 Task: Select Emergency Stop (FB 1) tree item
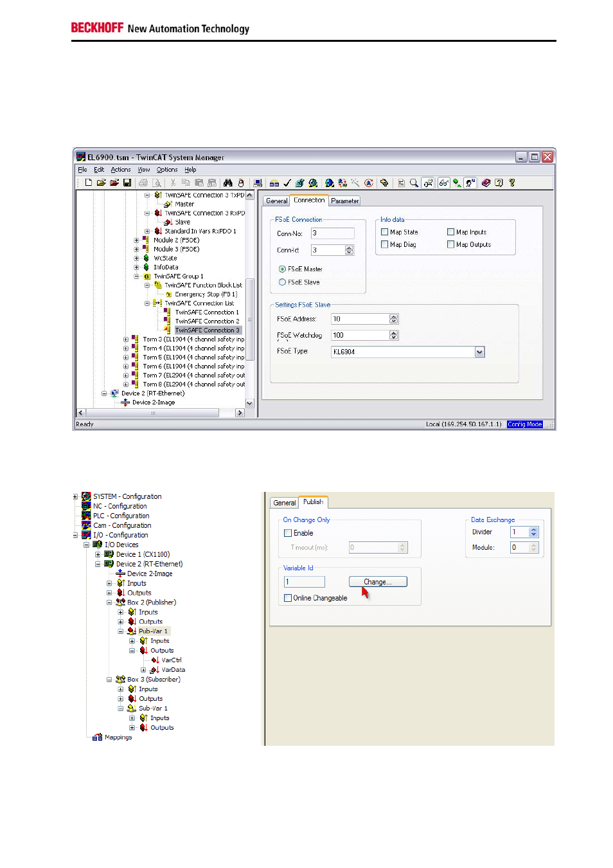click(x=206, y=294)
